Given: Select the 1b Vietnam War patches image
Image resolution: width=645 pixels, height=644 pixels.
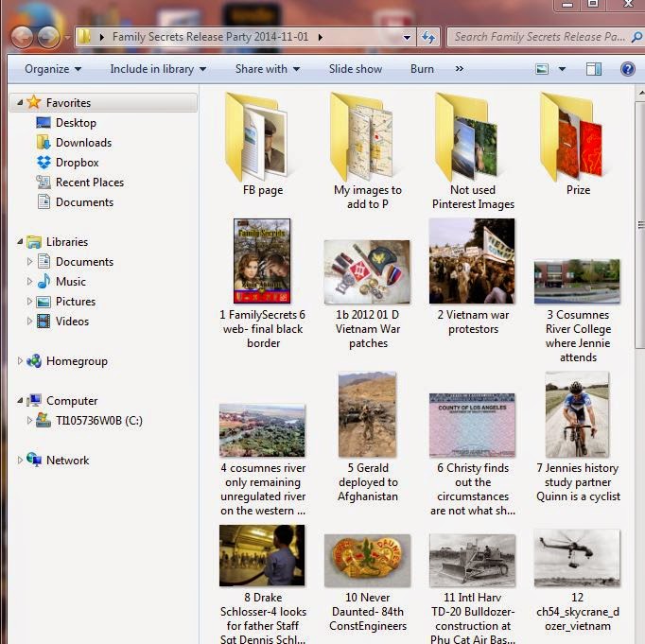Looking at the screenshot, I should point(367,271).
